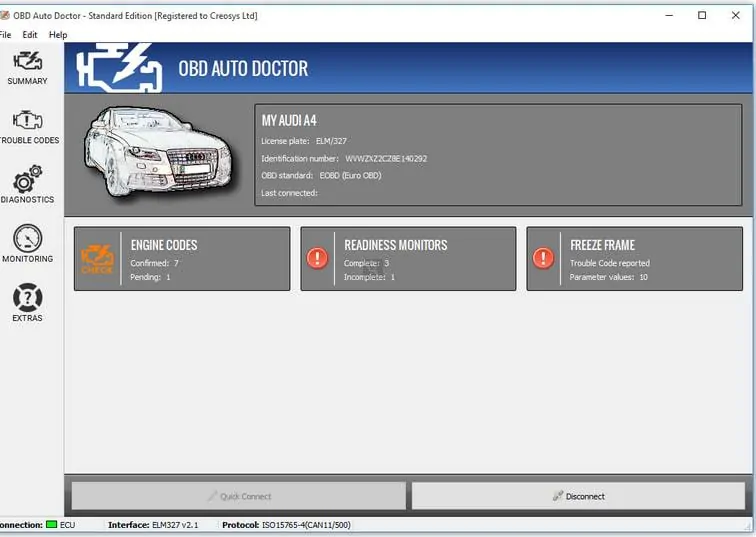The image size is (756, 537).
Task: Open the Engine Codes card
Action: [182, 259]
